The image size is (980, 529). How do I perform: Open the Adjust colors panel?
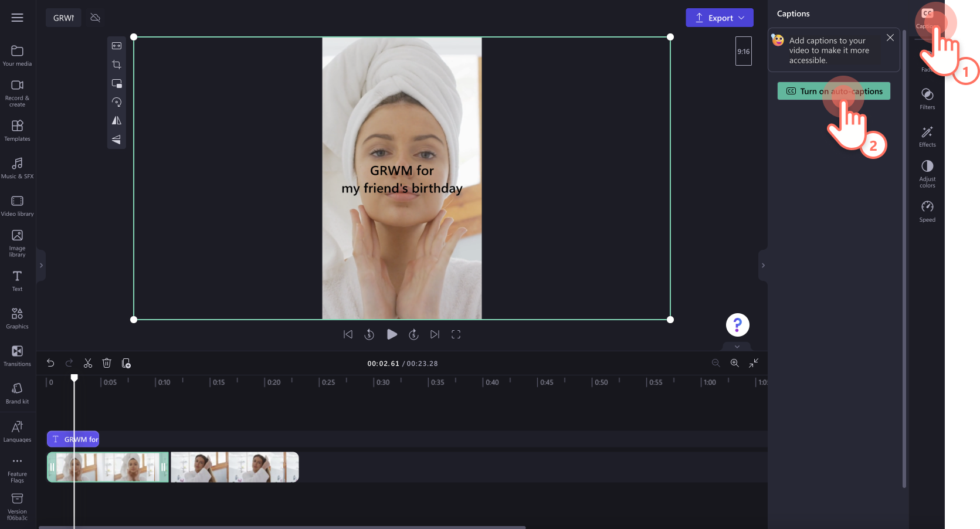[927, 174]
